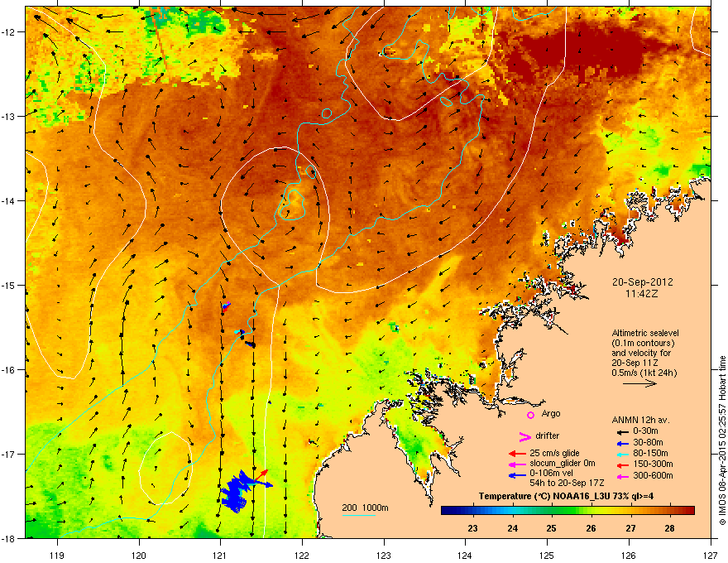Click longitude label 127 on bottom axis

click(711, 555)
